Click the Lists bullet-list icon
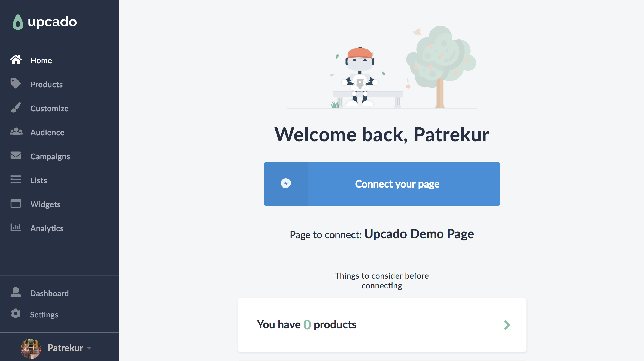 coord(16,180)
